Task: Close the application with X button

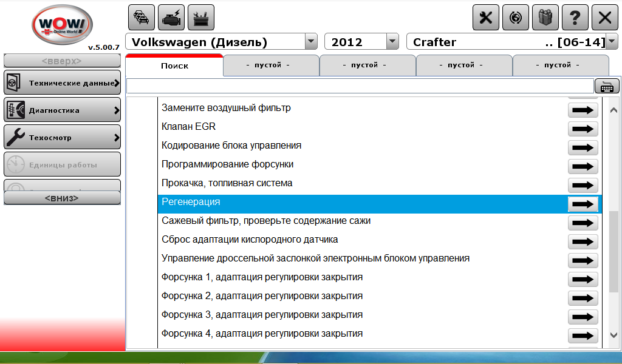Action: (x=605, y=18)
